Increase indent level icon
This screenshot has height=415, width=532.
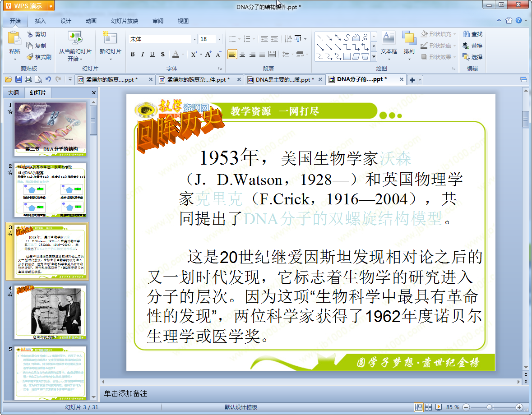(274, 39)
